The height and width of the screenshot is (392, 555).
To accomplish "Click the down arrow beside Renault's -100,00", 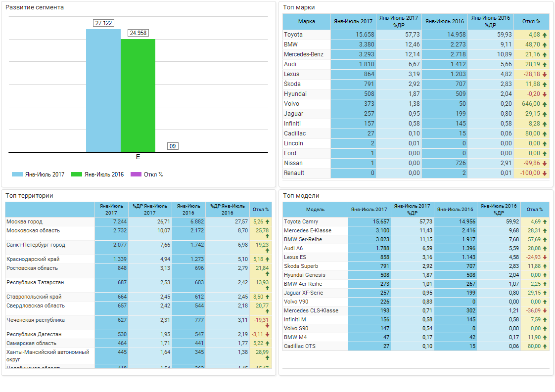I will coord(545,174).
